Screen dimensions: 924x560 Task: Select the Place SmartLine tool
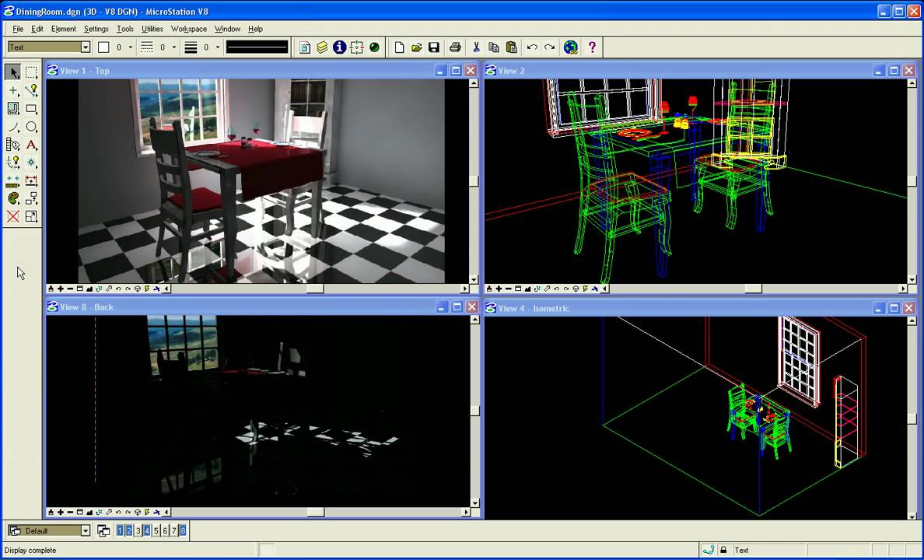(31, 90)
